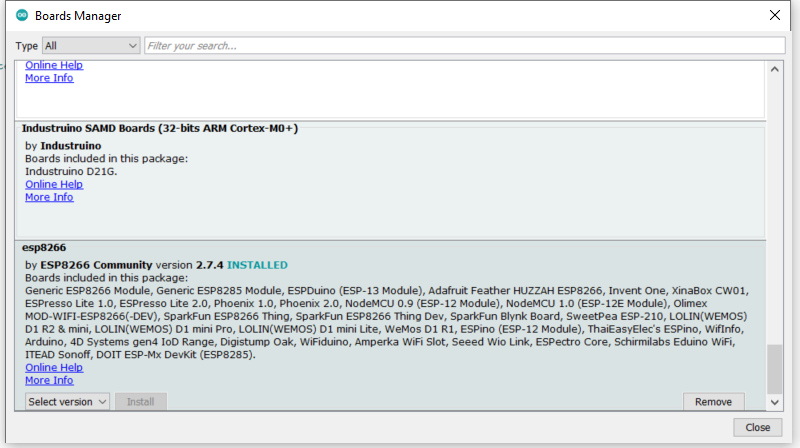Click the Arduino logo icon in title bar
800x448 pixels.
click(x=21, y=15)
